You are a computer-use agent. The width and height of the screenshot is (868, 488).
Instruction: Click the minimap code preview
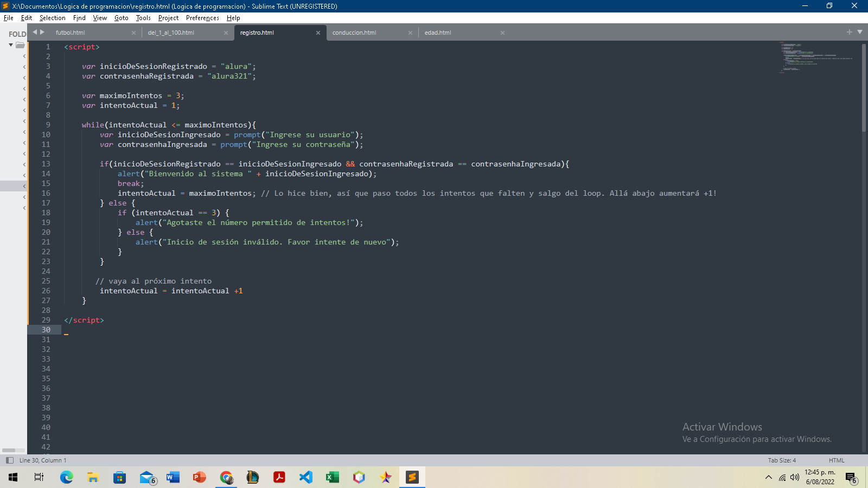816,57
